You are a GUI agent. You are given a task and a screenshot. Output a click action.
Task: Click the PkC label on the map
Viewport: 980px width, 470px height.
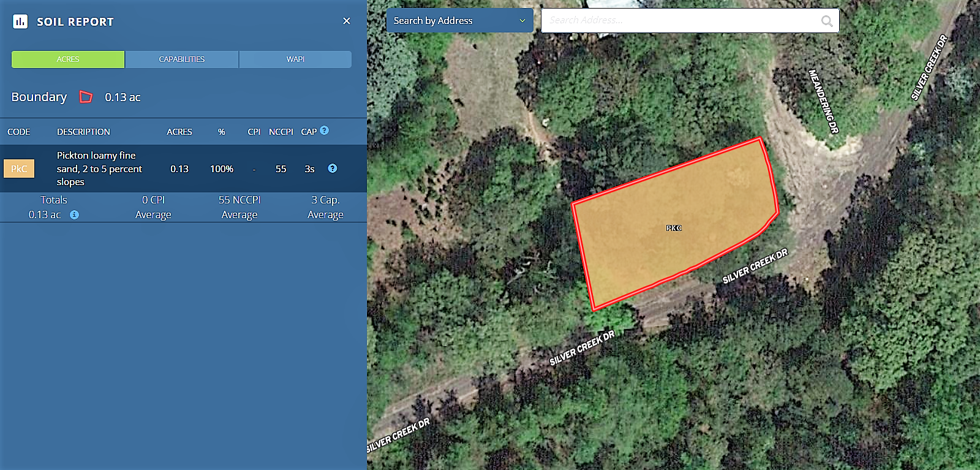[674, 228]
